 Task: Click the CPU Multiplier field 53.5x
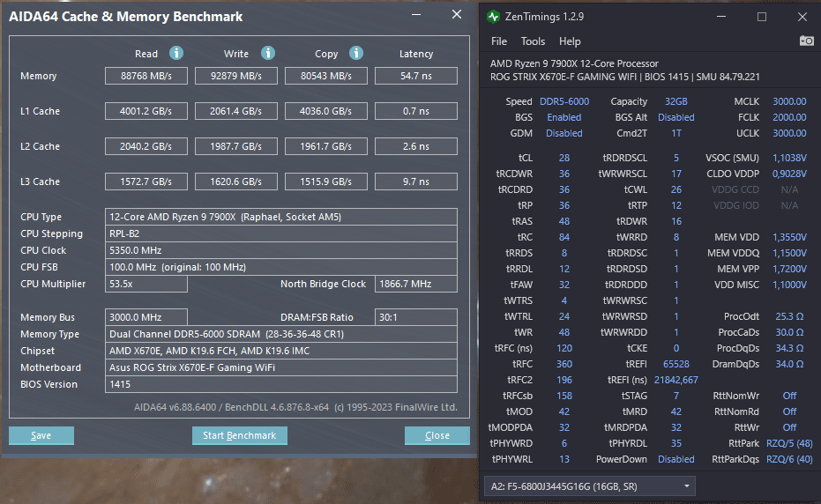(146, 284)
